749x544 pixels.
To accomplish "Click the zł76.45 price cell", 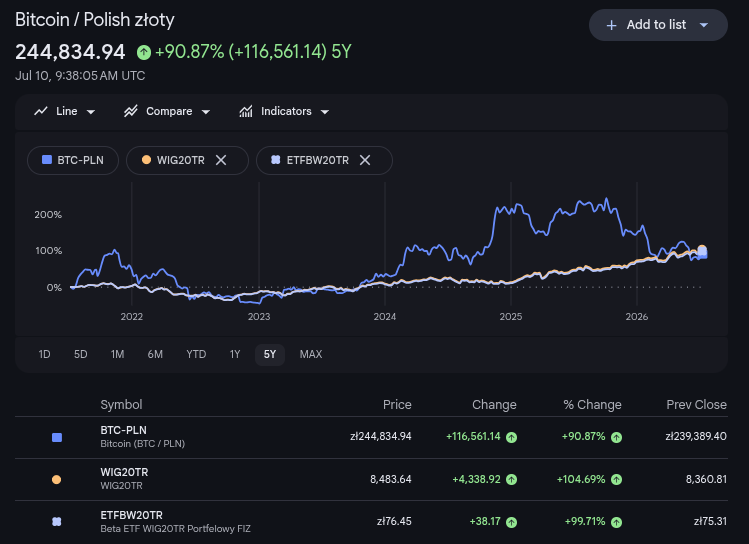I will click(394, 521).
